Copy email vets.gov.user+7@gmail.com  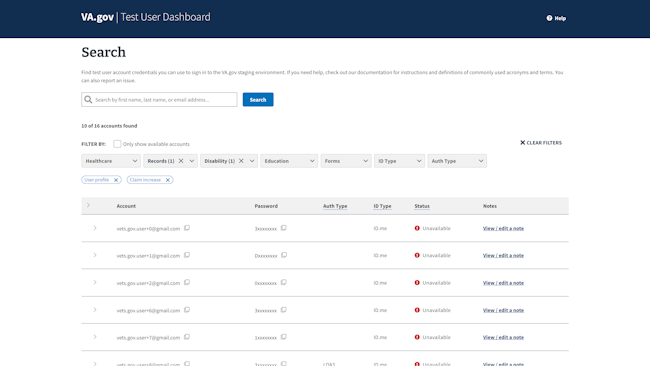click(x=187, y=337)
